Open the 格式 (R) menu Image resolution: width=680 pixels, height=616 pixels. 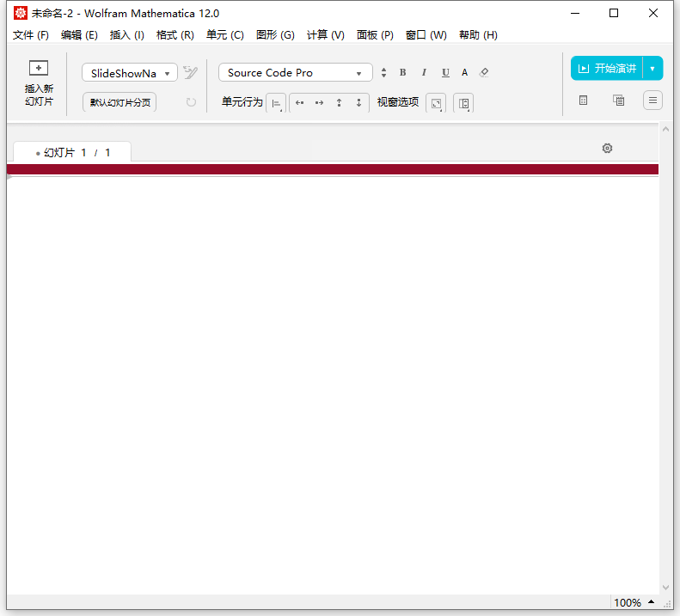175,35
